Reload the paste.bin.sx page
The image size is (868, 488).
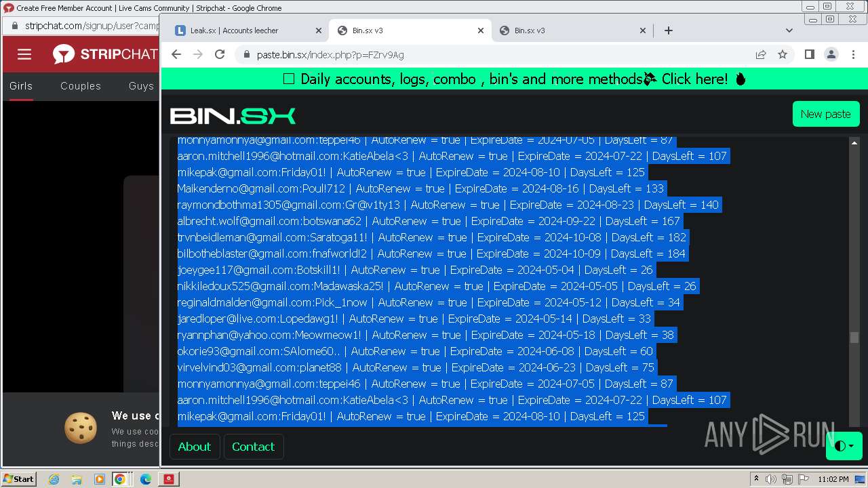tap(220, 54)
